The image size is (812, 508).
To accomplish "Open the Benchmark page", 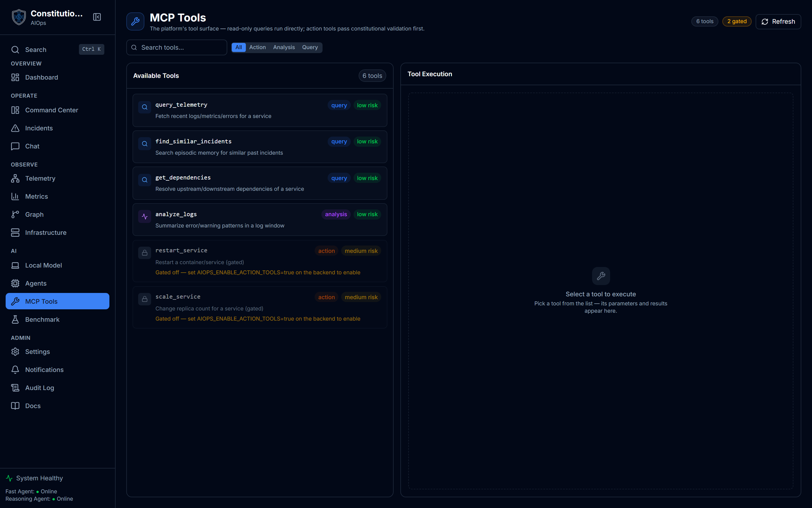I will click(x=58, y=319).
